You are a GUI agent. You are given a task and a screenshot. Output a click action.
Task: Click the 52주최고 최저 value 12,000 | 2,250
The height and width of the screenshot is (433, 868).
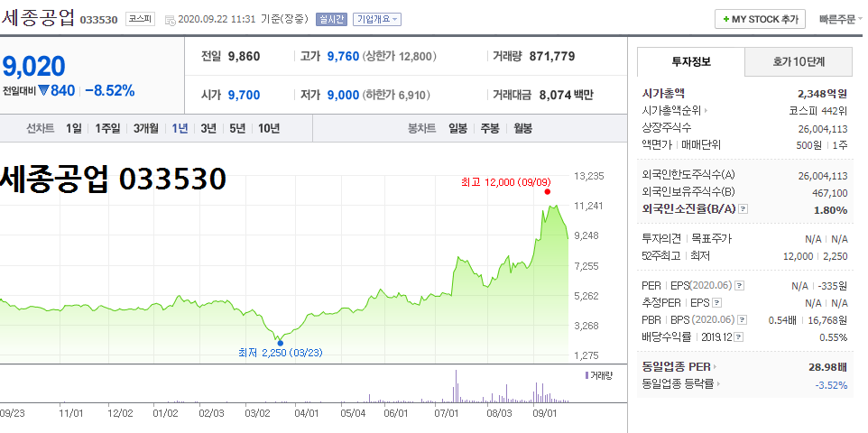coord(816,256)
